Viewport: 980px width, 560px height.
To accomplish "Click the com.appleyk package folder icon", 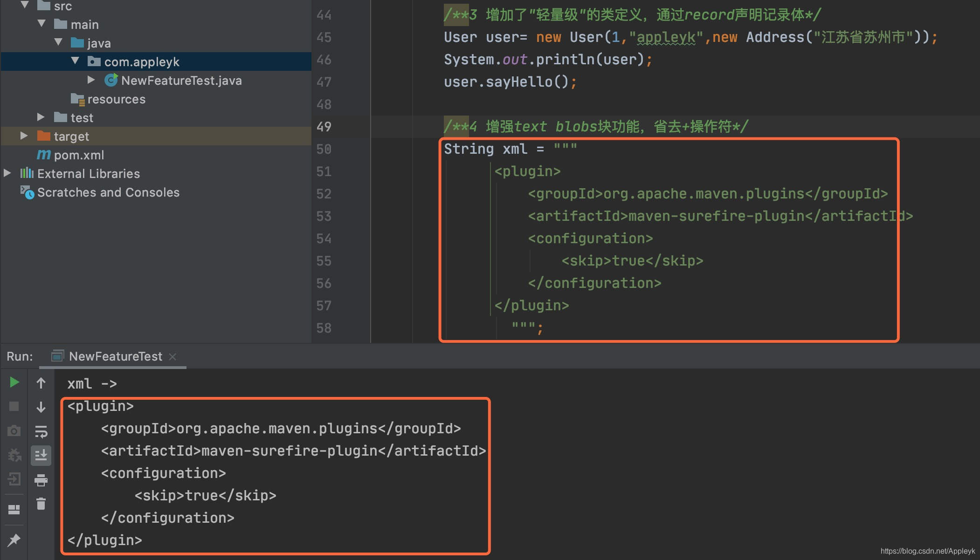I will [94, 61].
